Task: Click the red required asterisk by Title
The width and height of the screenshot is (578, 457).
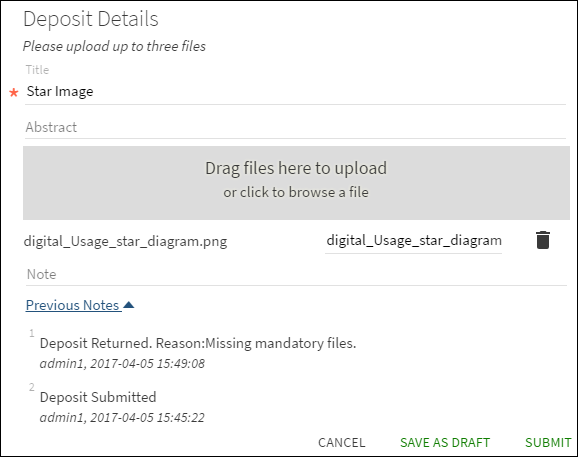Action: 14,92
